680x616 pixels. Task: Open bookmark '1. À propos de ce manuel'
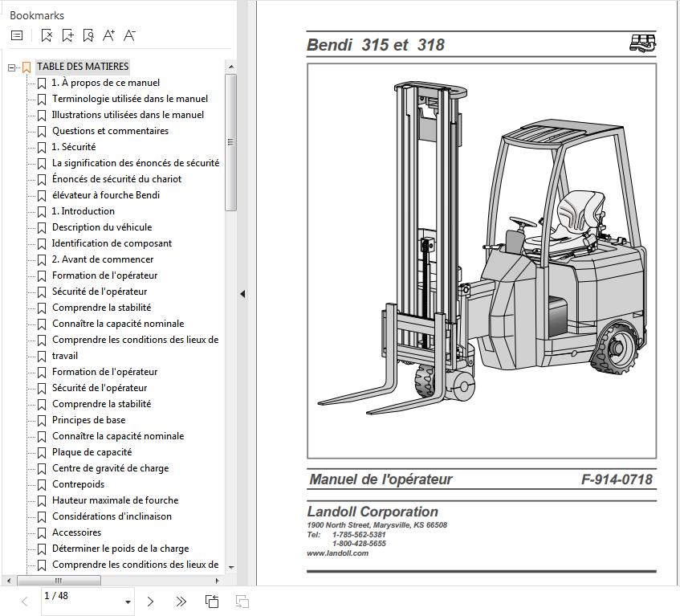click(x=105, y=83)
